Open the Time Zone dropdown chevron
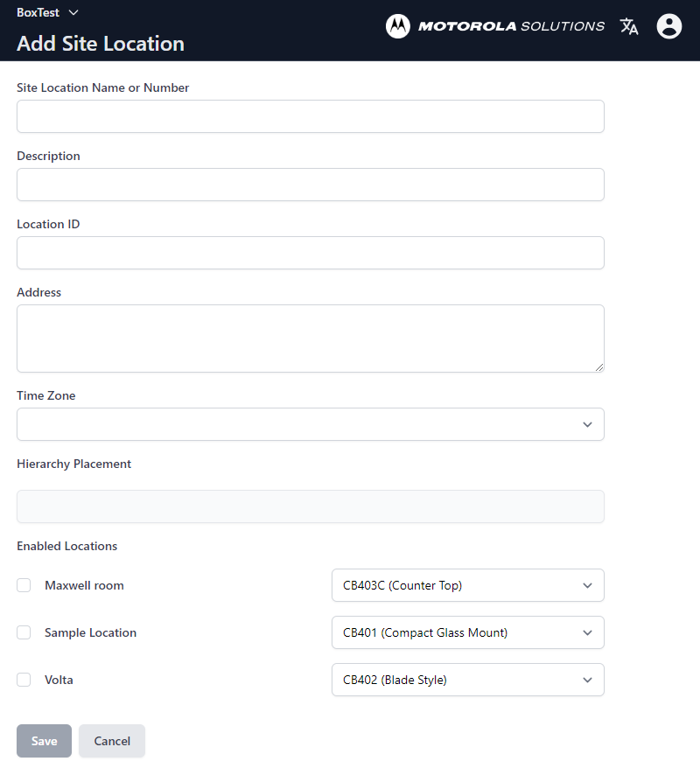 pos(587,423)
